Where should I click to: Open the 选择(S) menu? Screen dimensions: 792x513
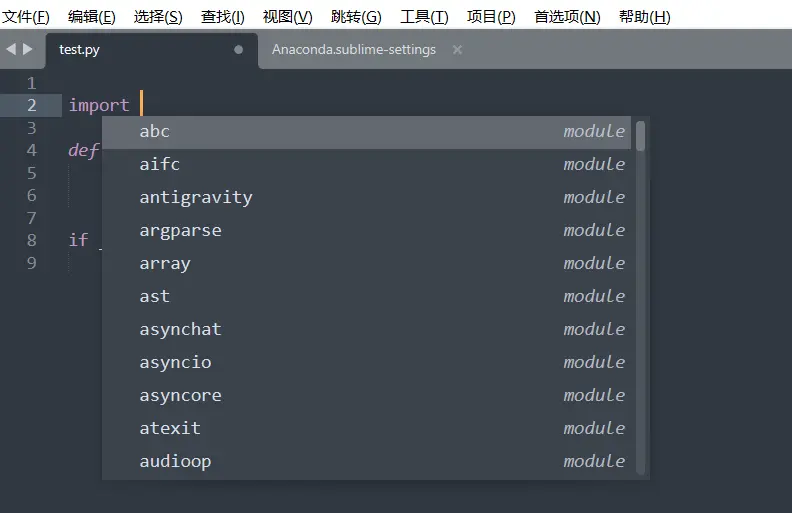[x=158, y=17]
